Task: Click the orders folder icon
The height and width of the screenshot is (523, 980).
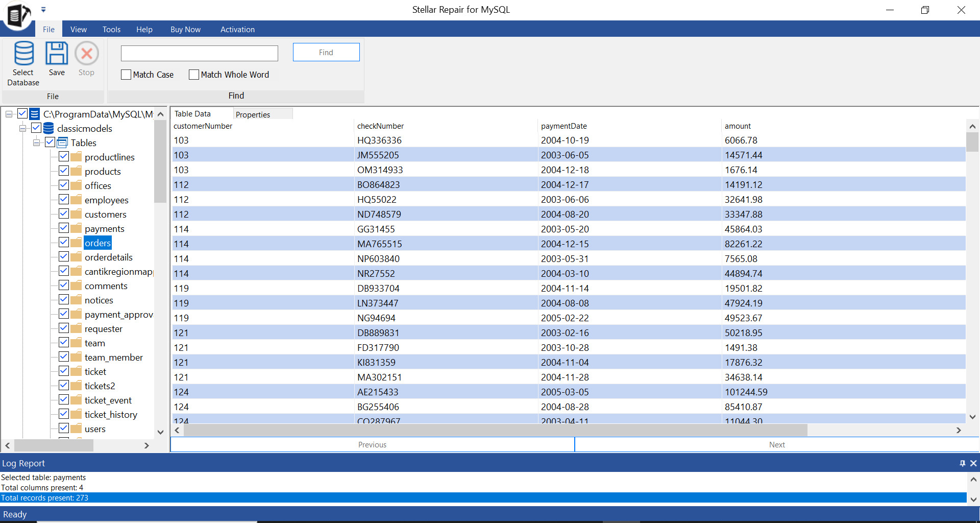Action: coord(76,243)
